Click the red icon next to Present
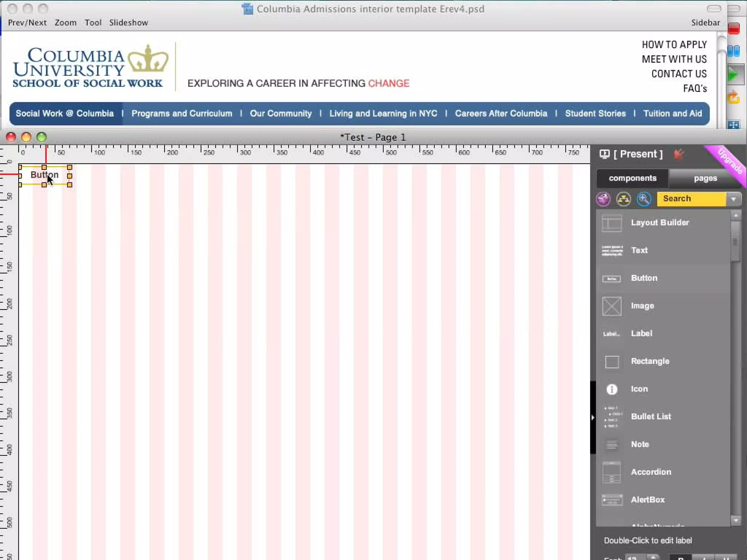 point(679,154)
